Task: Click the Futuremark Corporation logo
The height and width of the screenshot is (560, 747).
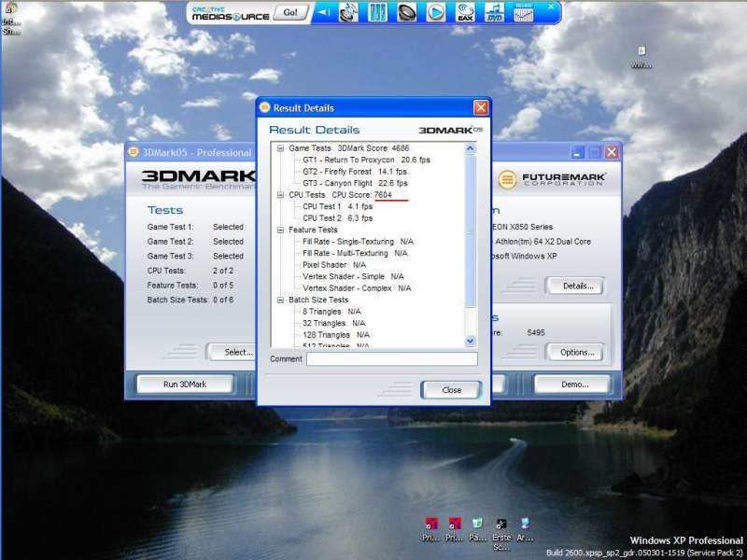Action: (x=552, y=179)
